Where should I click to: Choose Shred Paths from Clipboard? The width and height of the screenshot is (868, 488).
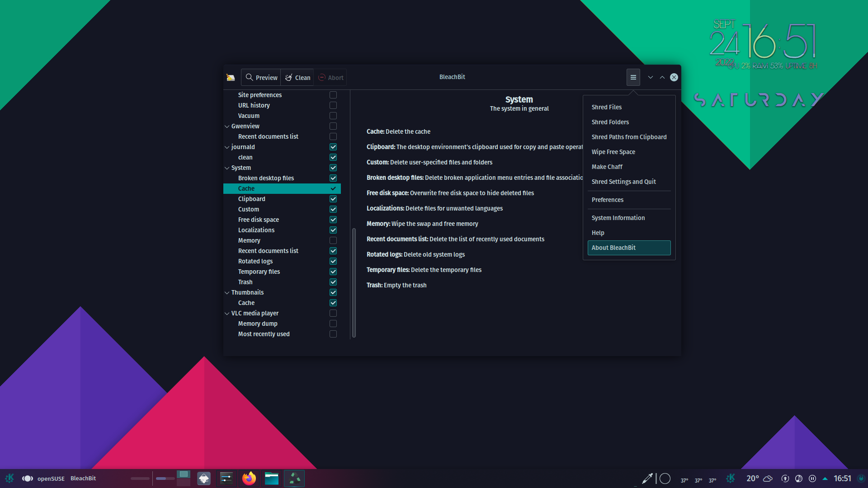(x=629, y=137)
